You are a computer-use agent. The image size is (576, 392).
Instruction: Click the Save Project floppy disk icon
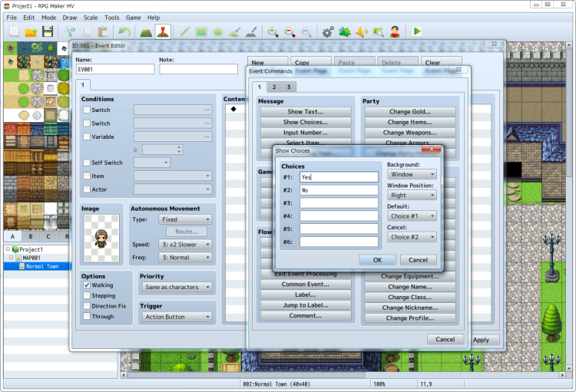pos(48,31)
